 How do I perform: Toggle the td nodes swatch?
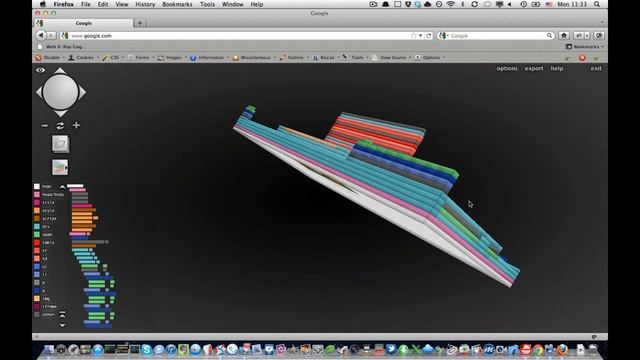pyautogui.click(x=37, y=258)
